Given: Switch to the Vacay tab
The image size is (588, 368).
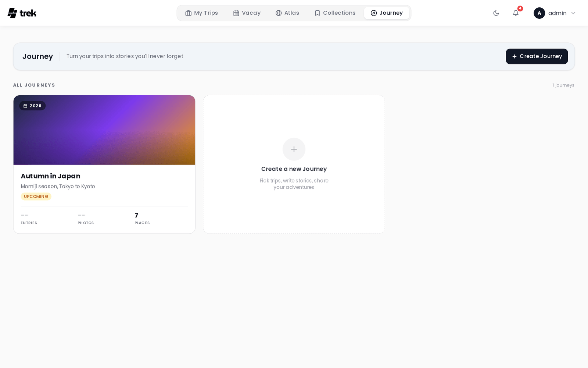Looking at the screenshot, I should click(247, 13).
